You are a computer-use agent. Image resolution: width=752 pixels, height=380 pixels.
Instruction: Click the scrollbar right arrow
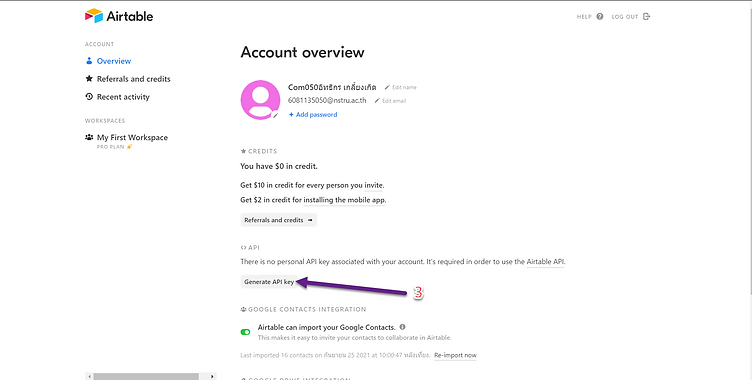[x=213, y=377]
